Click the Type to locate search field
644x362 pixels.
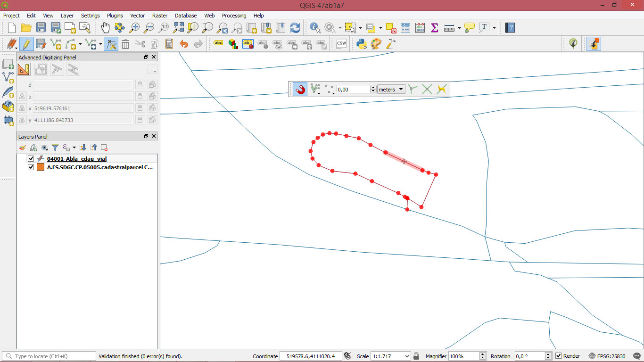click(49, 356)
